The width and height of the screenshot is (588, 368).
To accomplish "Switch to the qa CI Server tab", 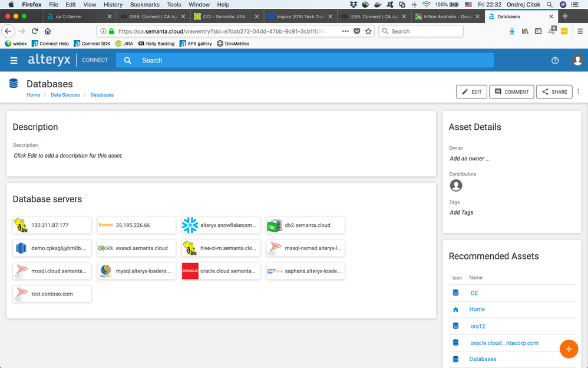I will (79, 17).
